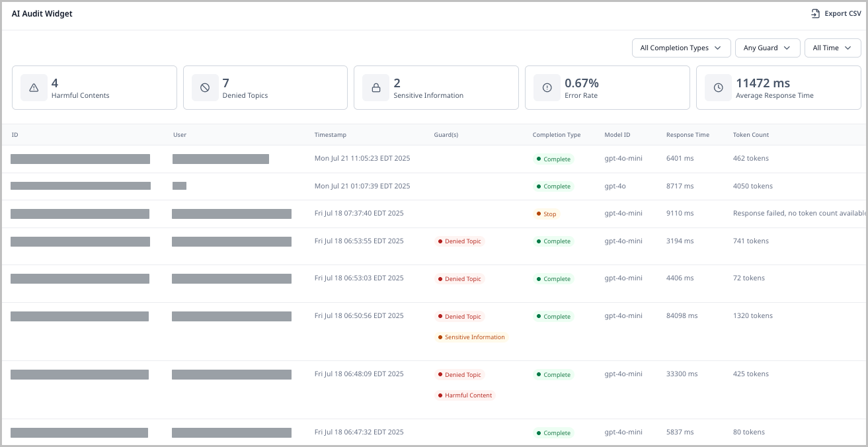This screenshot has height=447, width=868.
Task: Open the All Completion Types dropdown
Action: coord(680,48)
